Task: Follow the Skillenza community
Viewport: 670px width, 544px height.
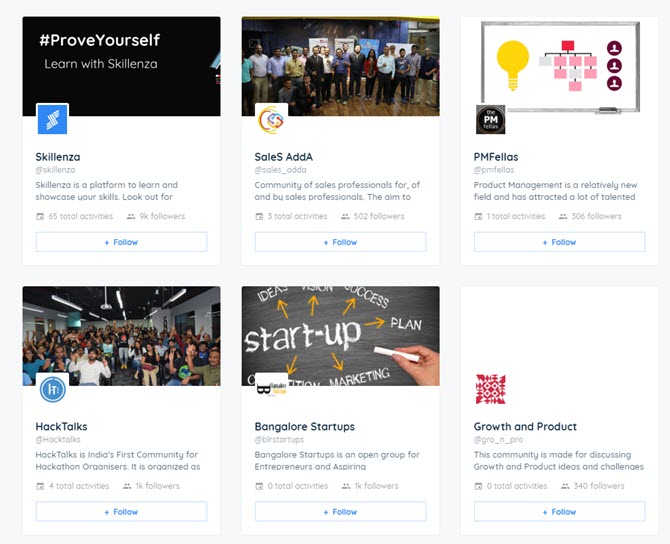Action: (121, 242)
